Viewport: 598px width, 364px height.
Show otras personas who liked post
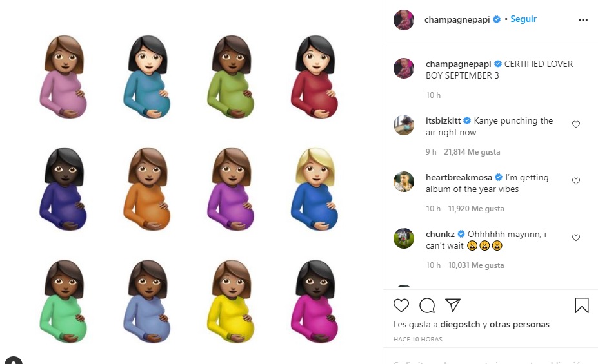click(x=519, y=325)
